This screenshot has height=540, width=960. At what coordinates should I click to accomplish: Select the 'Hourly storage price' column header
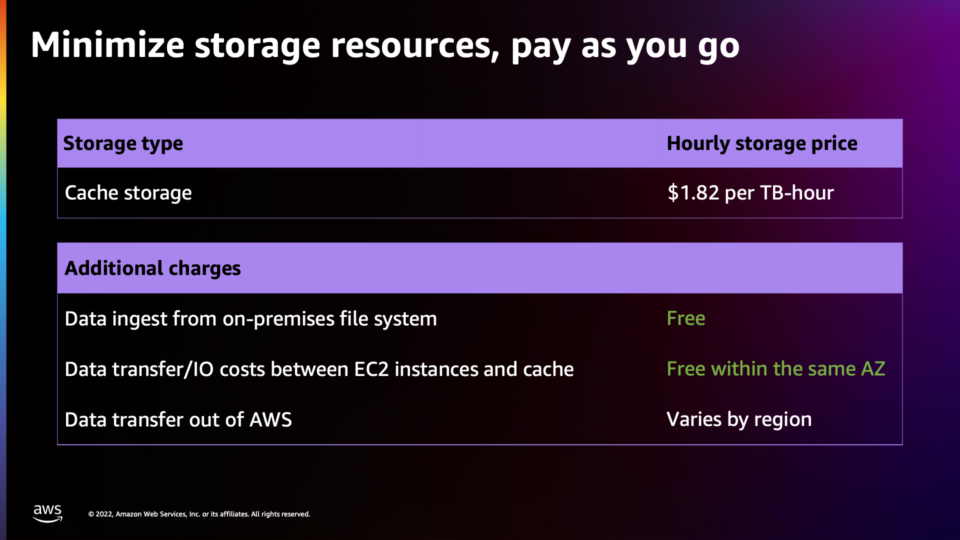762,143
